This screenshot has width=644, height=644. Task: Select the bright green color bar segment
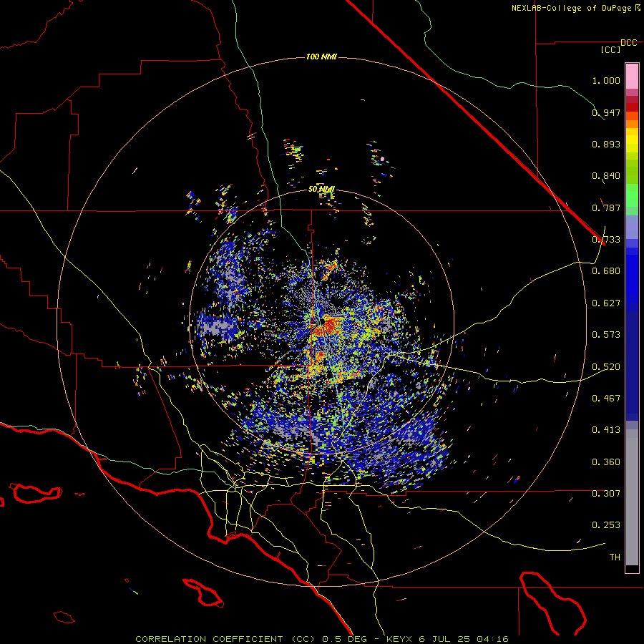[x=632, y=195]
